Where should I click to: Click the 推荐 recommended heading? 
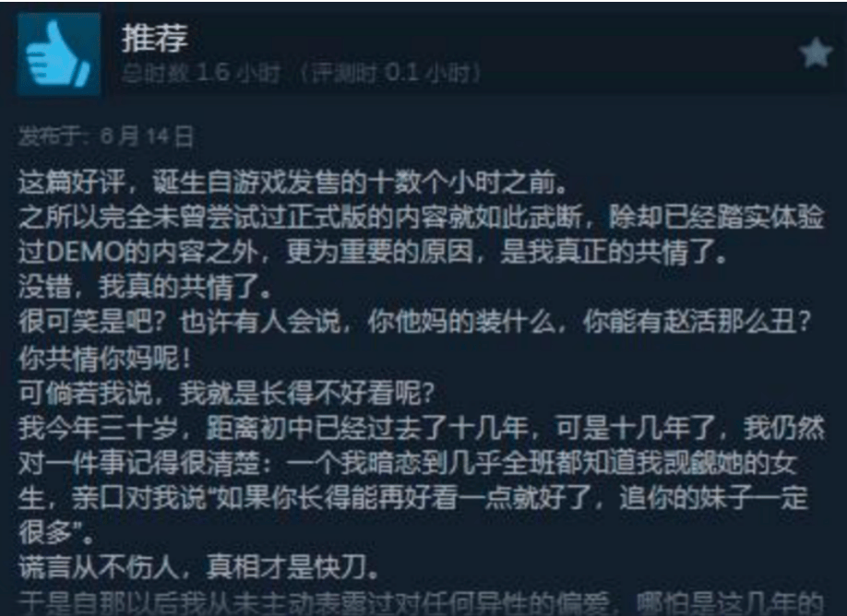coord(154,39)
